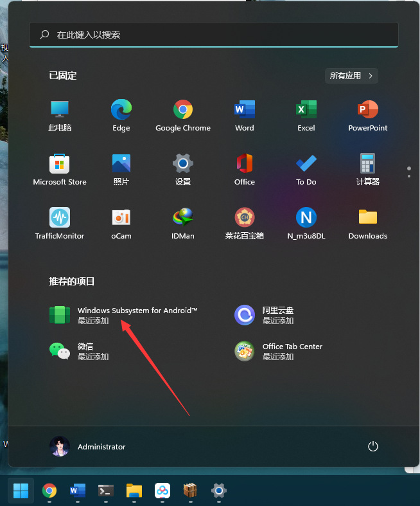Open the oCam screen recorder

click(121, 224)
